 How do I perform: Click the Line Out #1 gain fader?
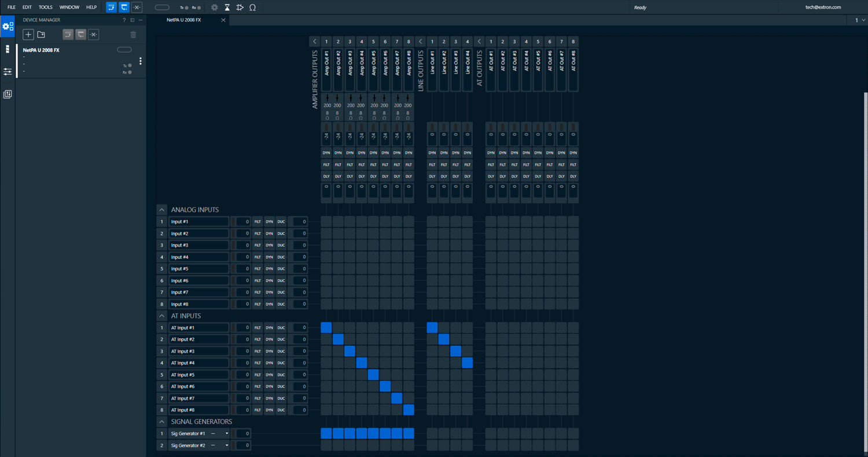click(x=432, y=134)
